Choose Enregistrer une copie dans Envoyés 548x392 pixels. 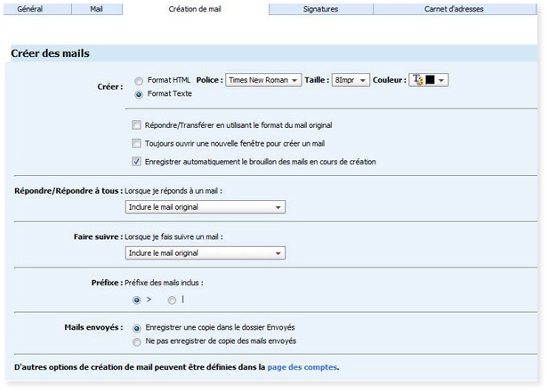(x=136, y=327)
